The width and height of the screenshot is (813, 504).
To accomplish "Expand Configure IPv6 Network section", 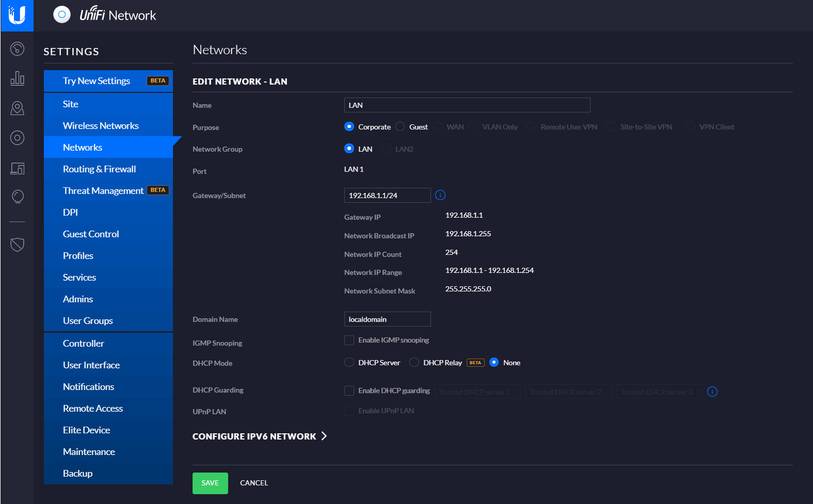I will pyautogui.click(x=259, y=436).
